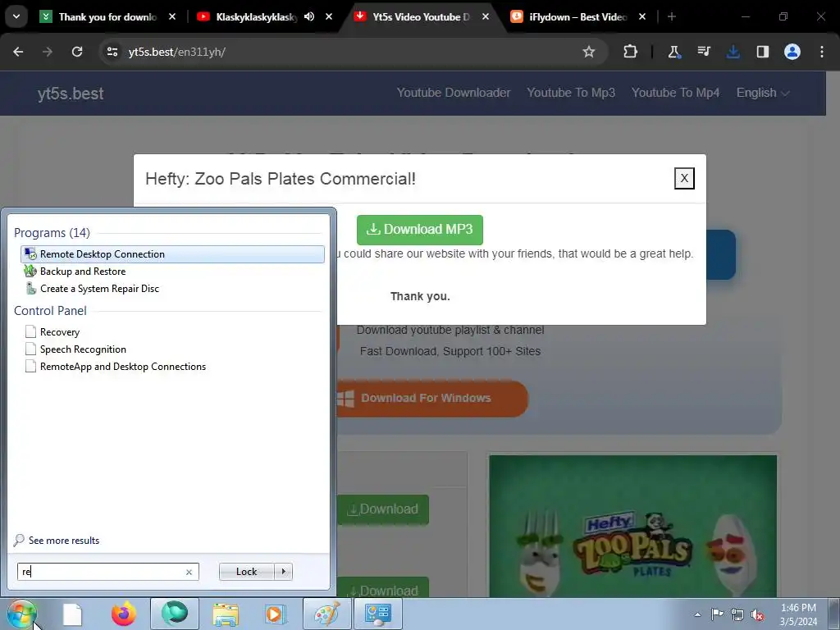The image size is (840, 630).
Task: Go back to previous page
Action: (18, 52)
